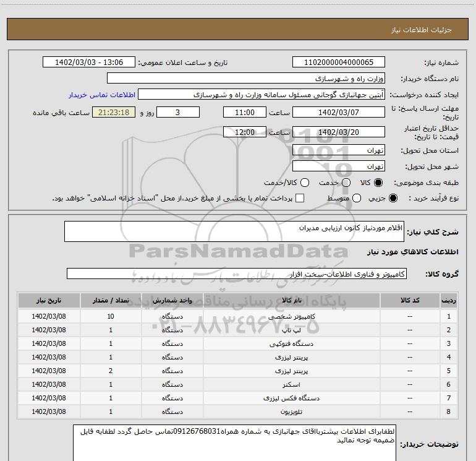This screenshot has height=461, width=476.
Task: Click the ردیف column header
Action: pos(448,301)
